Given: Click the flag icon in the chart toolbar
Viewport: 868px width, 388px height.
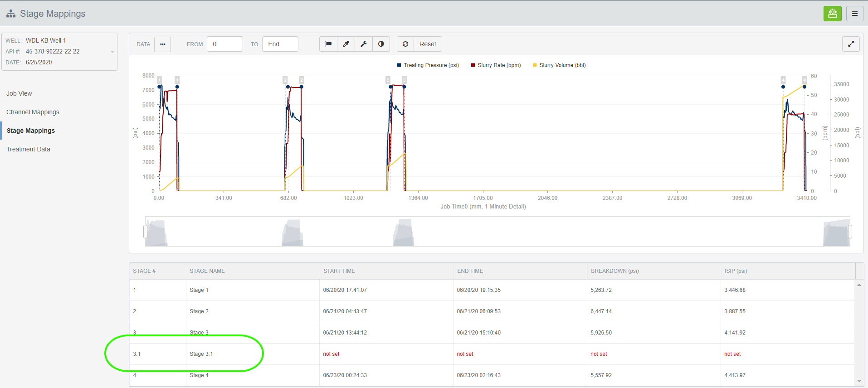Looking at the screenshot, I should 328,44.
